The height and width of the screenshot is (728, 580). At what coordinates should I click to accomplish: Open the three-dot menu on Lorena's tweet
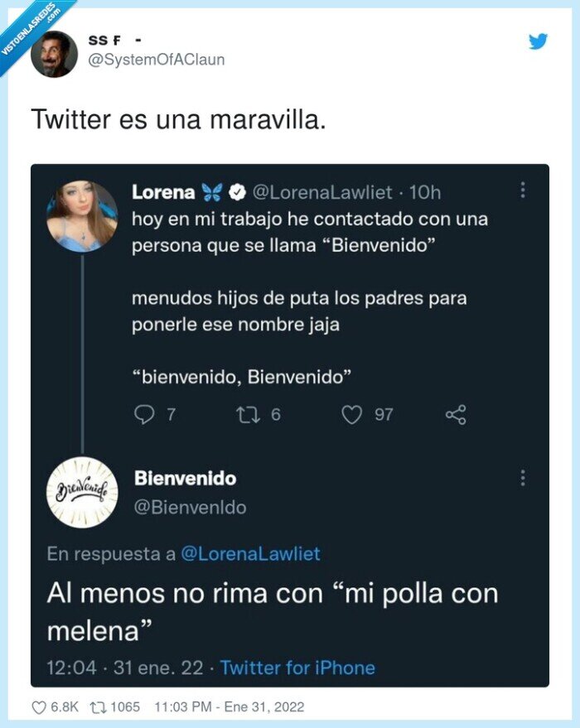coord(522,191)
